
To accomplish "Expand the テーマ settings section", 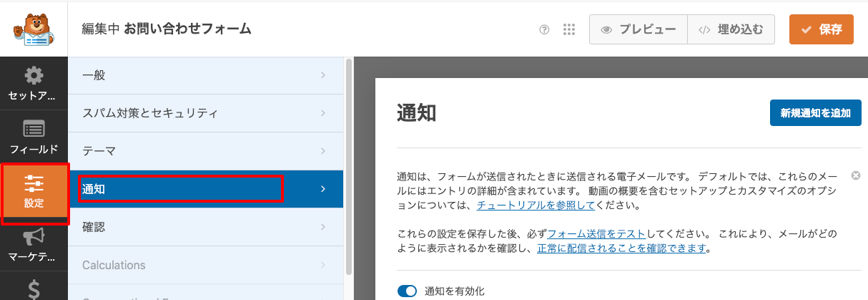I will 206,151.
